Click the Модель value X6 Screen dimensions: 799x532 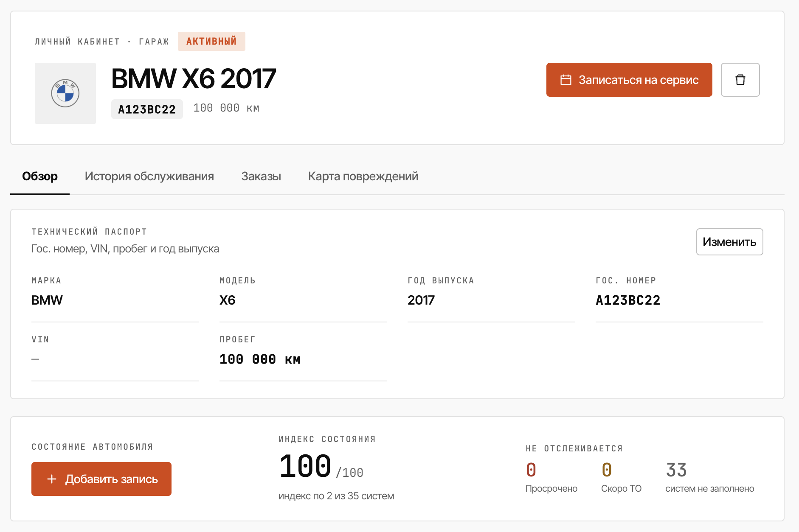tap(228, 300)
